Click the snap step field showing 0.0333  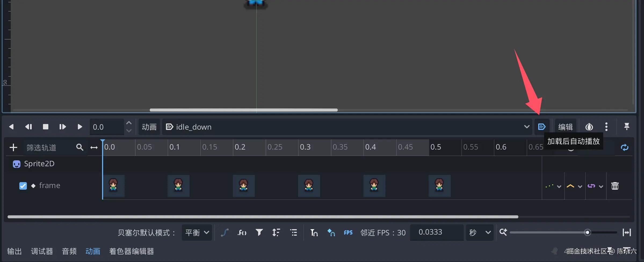[437, 232]
